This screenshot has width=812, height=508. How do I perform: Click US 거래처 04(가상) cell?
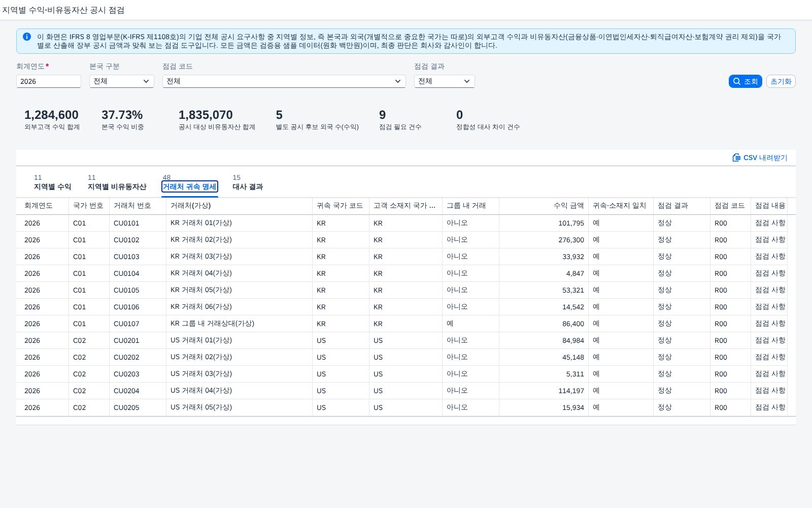239,391
